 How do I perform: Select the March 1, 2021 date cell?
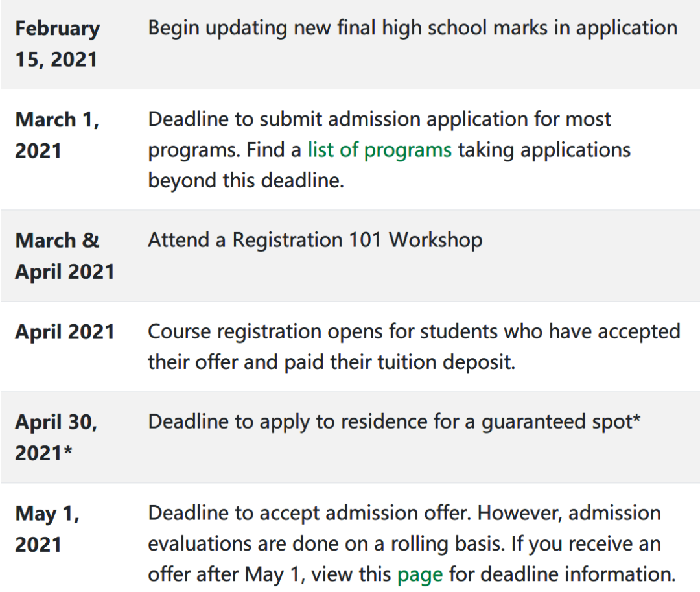click(57, 135)
